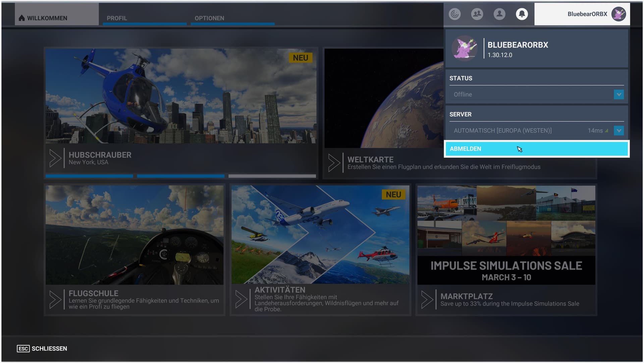Open the multiplayer group icon

[x=477, y=14]
